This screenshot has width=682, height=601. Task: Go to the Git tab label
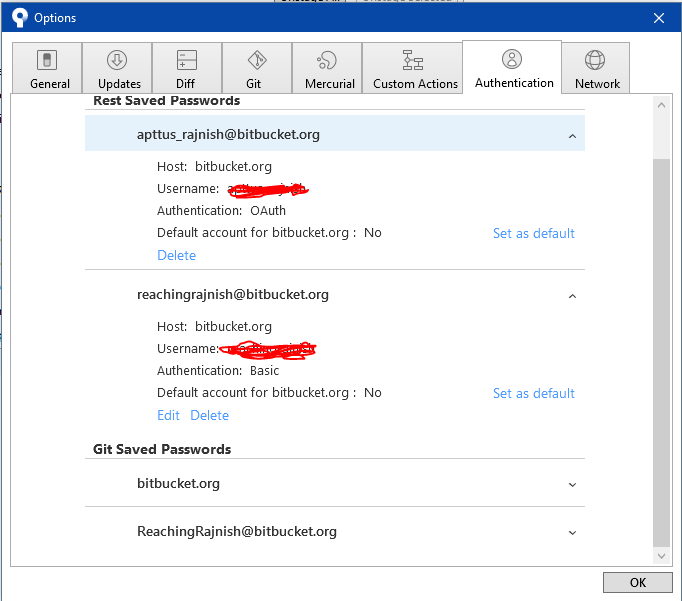coord(253,83)
